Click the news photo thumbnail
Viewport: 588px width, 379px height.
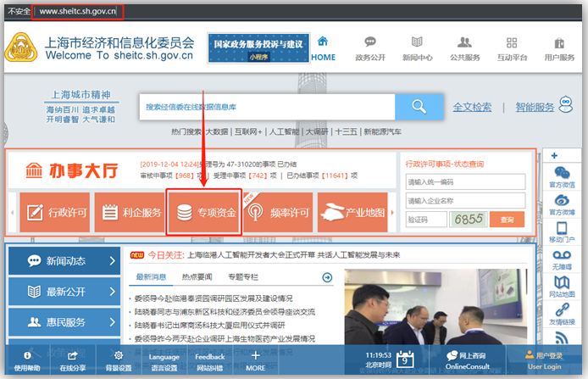coord(435,307)
